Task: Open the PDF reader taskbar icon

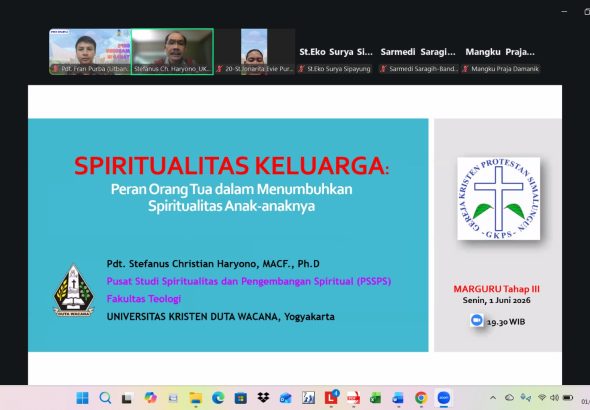Action: 353,398
